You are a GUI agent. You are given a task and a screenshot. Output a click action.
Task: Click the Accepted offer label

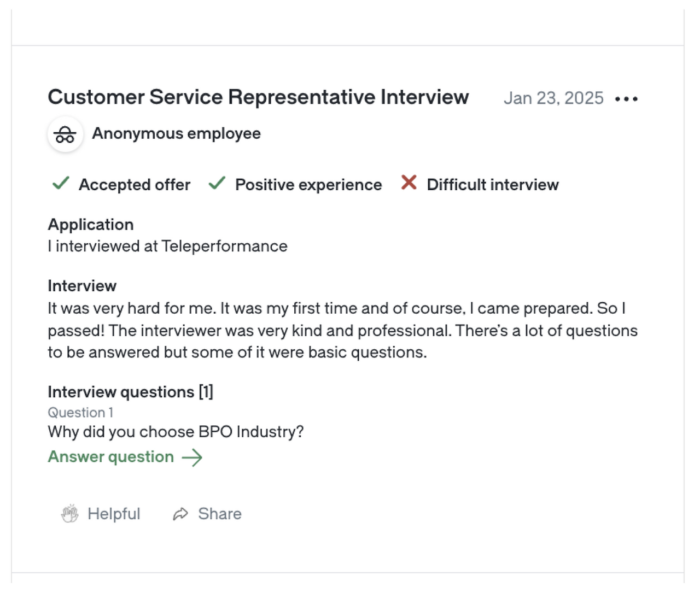click(x=135, y=185)
